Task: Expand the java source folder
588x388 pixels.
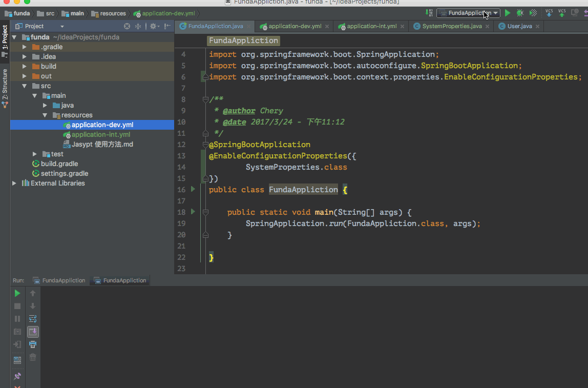Action: coord(45,106)
